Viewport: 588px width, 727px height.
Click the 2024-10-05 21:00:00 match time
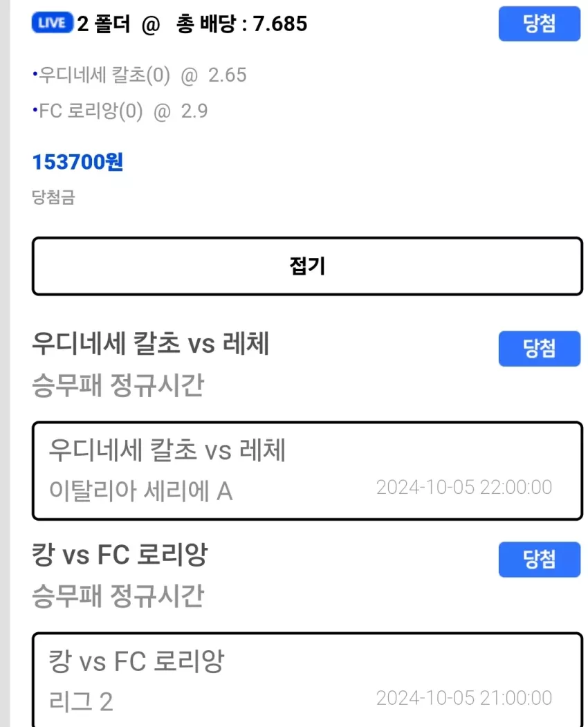coord(464,698)
